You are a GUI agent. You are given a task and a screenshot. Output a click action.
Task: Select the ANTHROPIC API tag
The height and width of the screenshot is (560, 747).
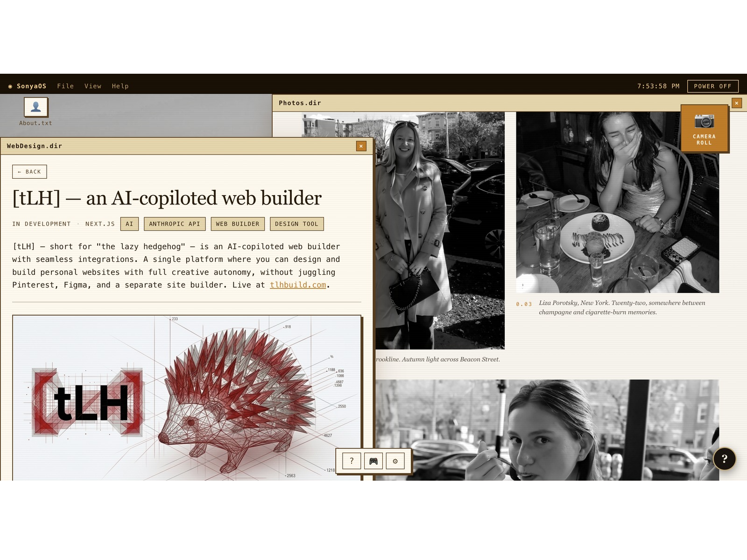[175, 224]
